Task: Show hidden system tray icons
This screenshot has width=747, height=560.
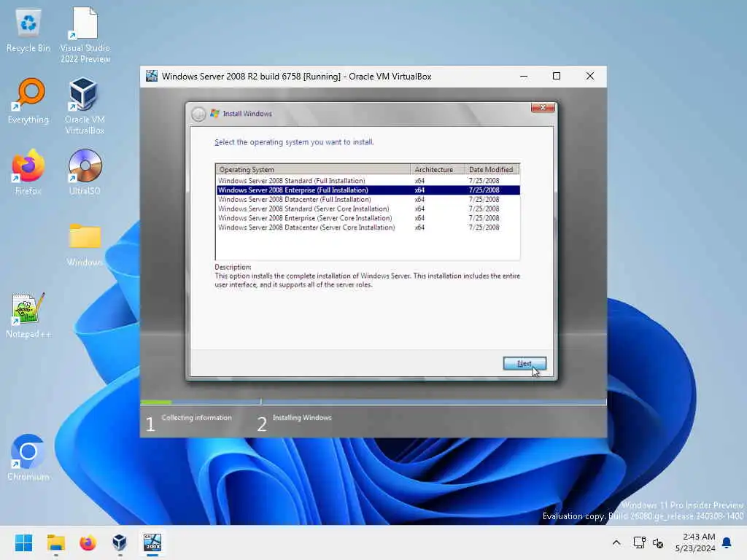Action: click(x=616, y=542)
